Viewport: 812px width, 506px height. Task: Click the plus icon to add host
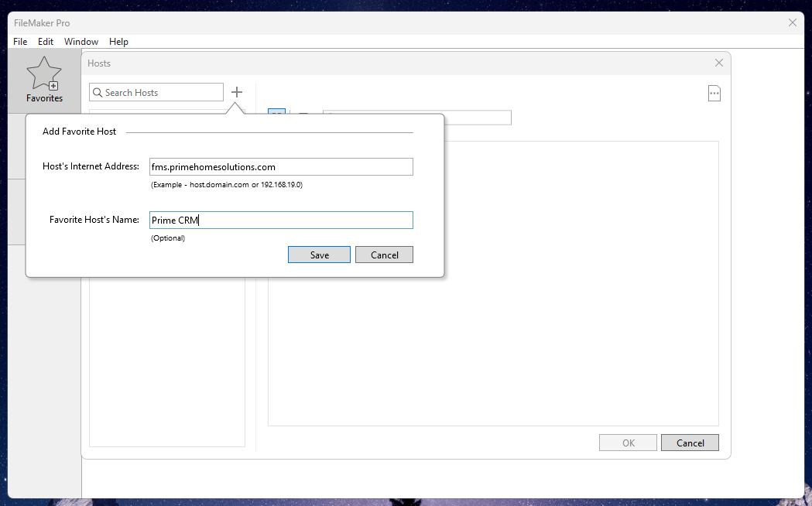coord(237,92)
